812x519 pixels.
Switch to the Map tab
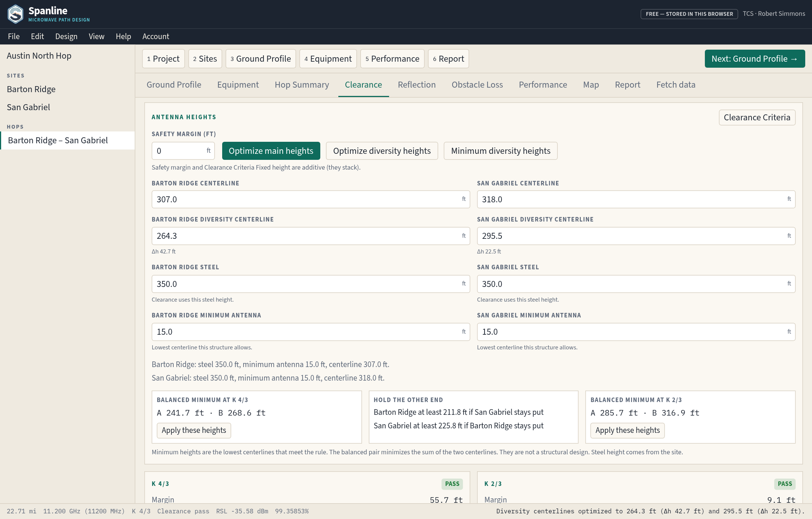tap(591, 85)
